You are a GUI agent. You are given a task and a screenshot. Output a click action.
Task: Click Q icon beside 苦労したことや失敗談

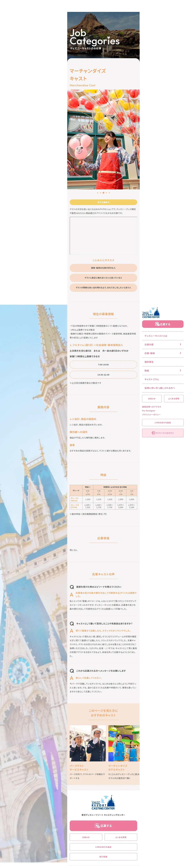(x=72, y=624)
